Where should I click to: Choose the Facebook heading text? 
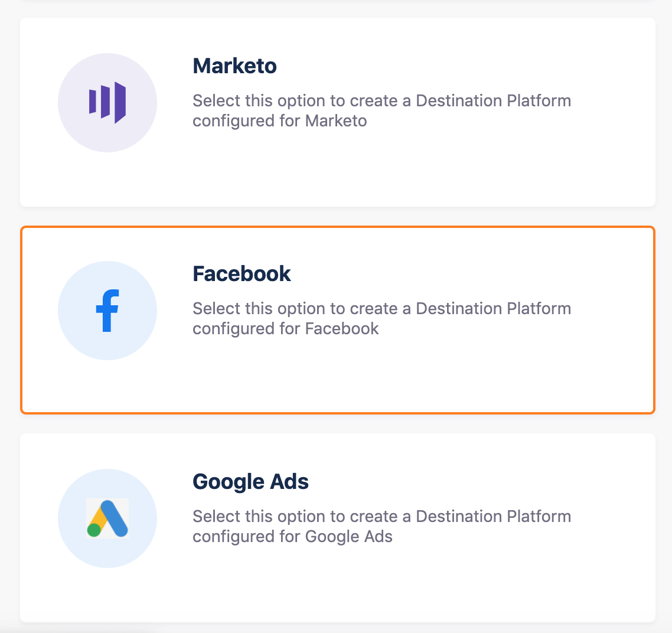[242, 274]
